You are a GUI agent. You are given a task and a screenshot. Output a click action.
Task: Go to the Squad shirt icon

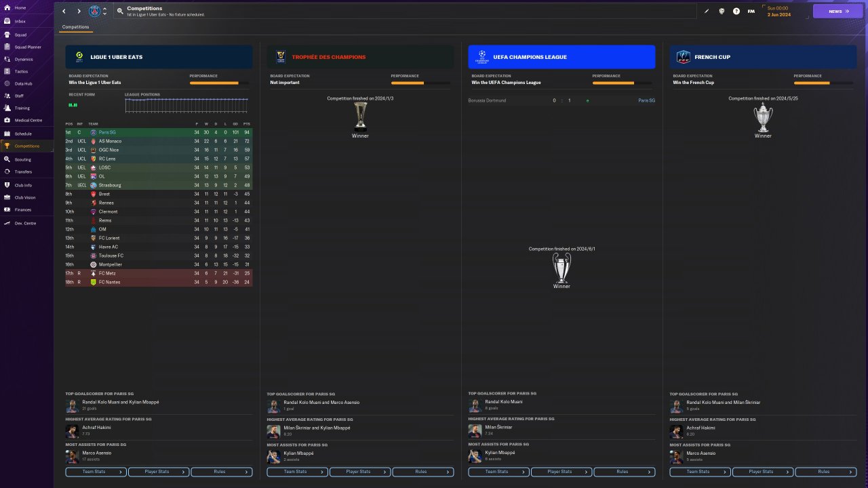7,35
